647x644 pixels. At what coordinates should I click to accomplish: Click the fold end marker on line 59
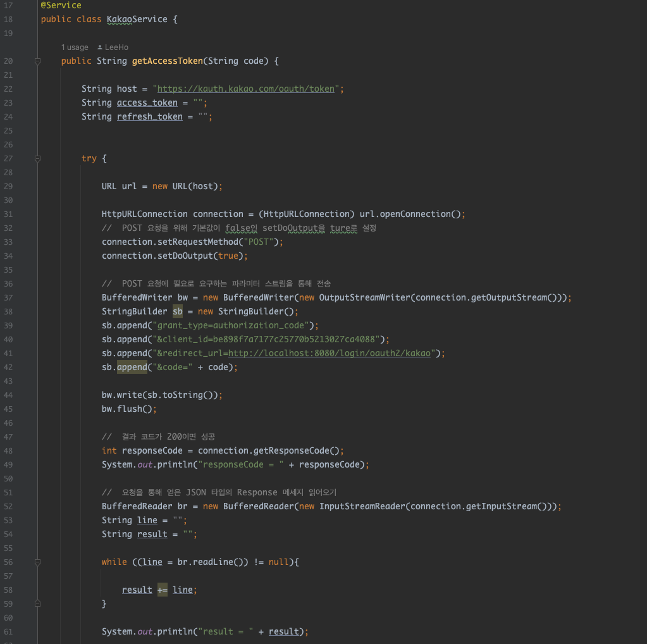(37, 604)
